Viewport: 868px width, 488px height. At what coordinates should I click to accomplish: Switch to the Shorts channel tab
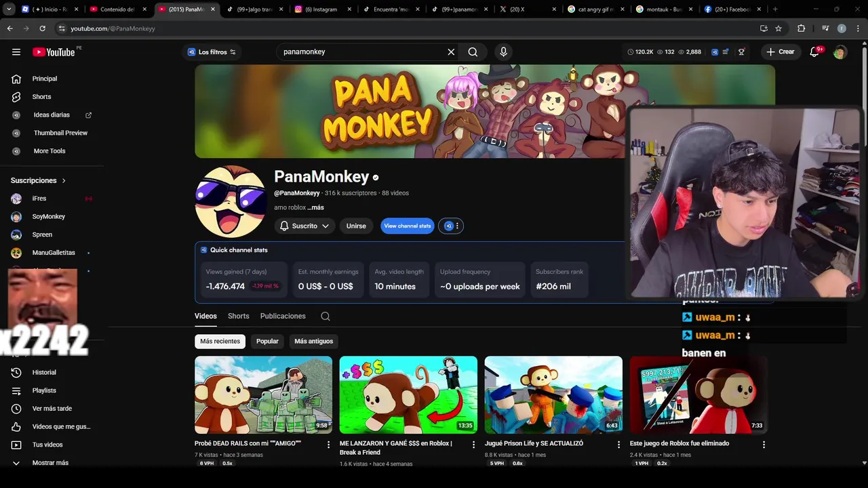[239, 316]
